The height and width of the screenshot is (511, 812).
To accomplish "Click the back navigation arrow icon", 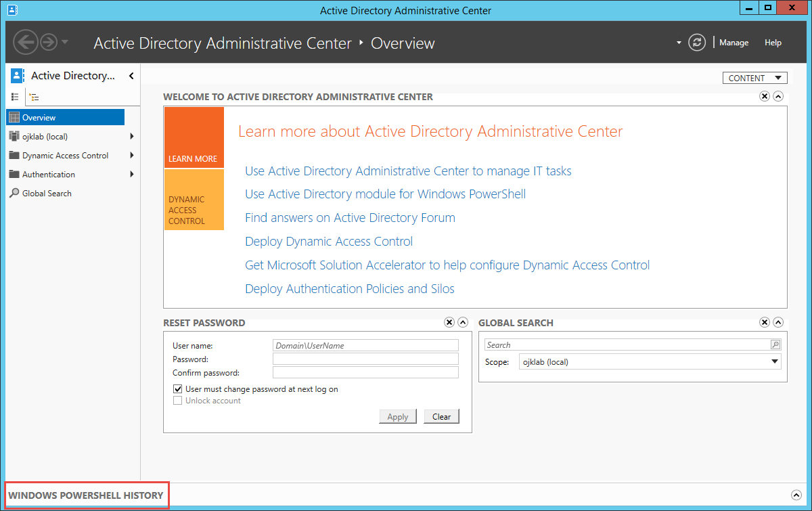I will [x=25, y=42].
